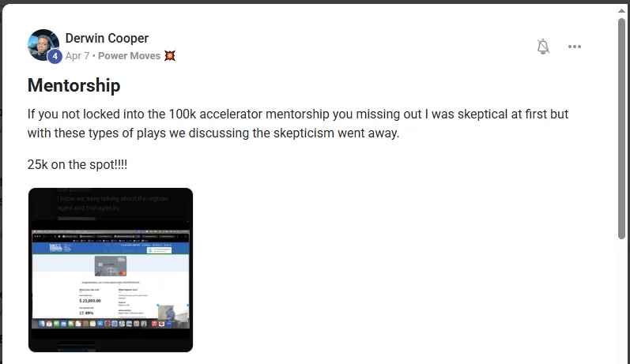Select the Power Moves category link
Image resolution: width=630 pixels, height=364 pixels.
click(129, 56)
